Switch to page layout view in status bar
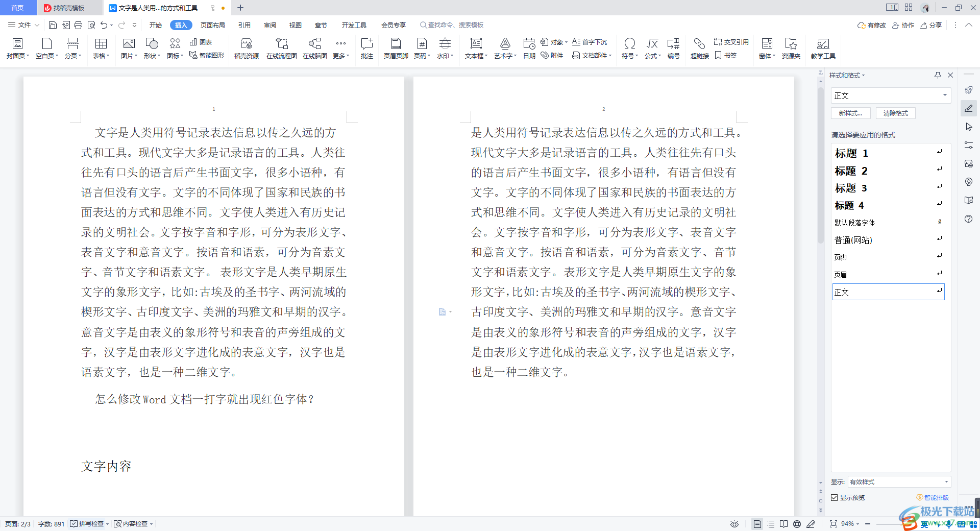 pos(757,524)
